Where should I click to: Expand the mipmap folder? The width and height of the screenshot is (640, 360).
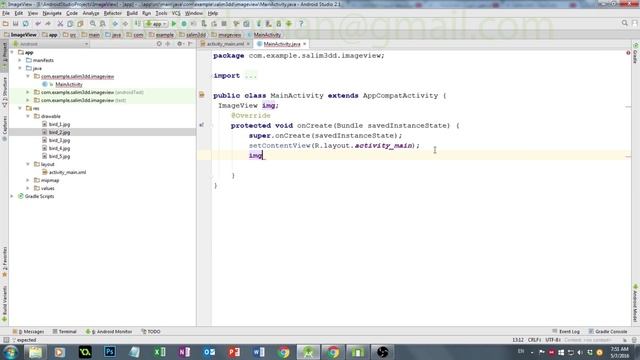(x=28, y=180)
